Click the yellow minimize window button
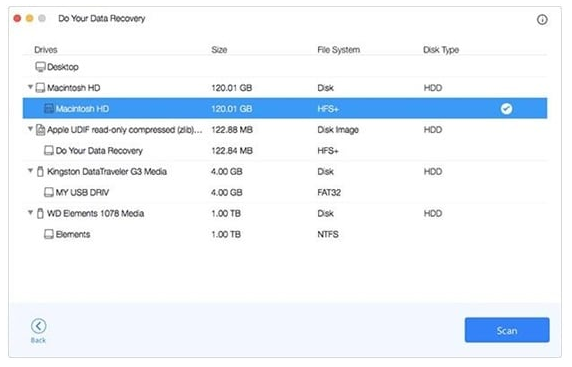Image resolution: width=572 pixels, height=367 pixels. [30, 18]
